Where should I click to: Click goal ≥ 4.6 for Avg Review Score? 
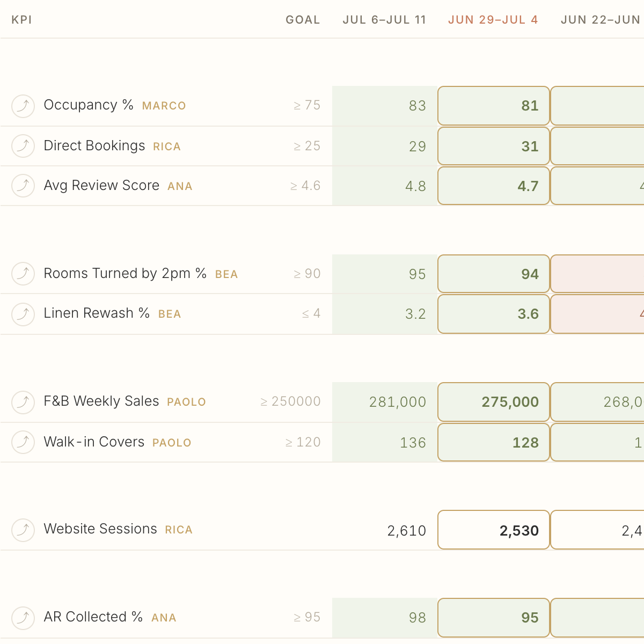point(305,186)
